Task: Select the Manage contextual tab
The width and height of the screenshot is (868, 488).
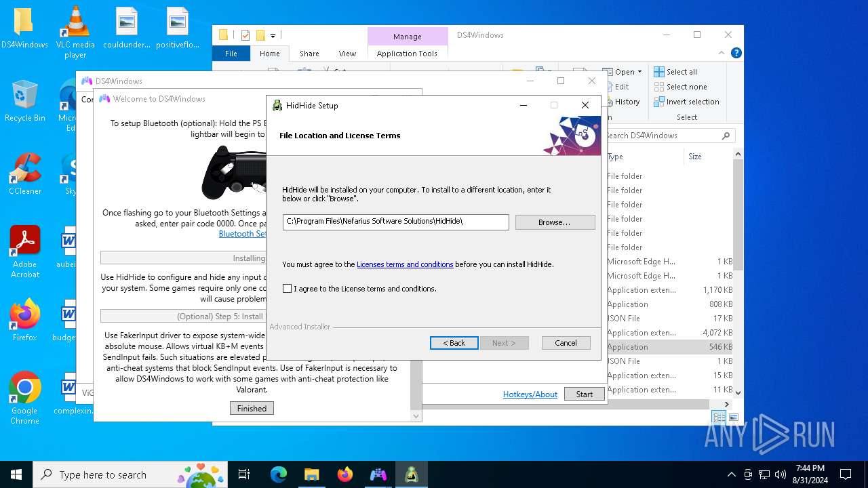Action: coord(407,37)
